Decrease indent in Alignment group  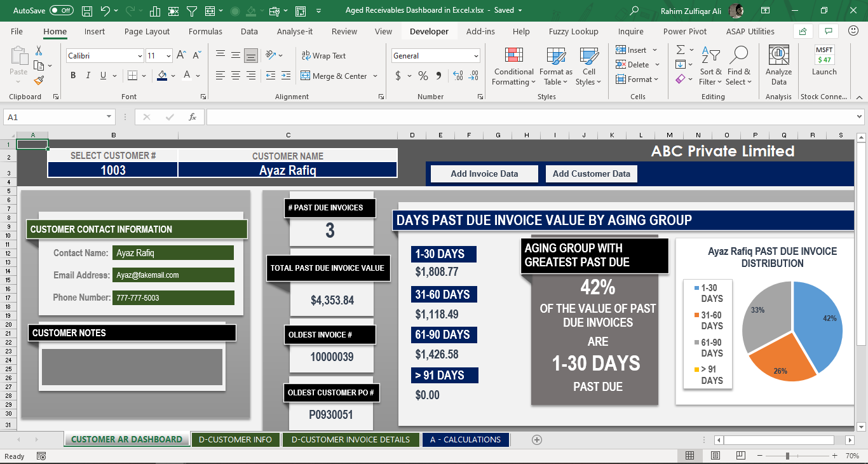(271, 76)
